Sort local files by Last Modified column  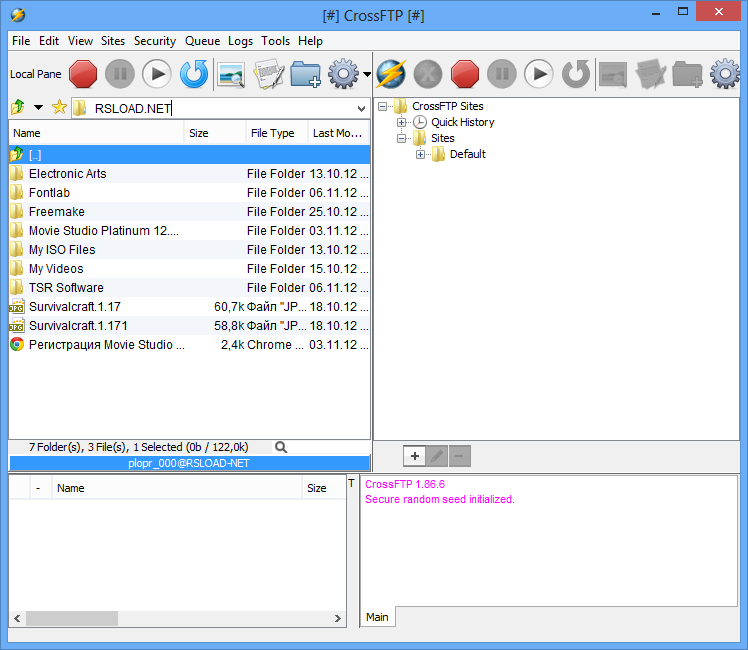339,133
